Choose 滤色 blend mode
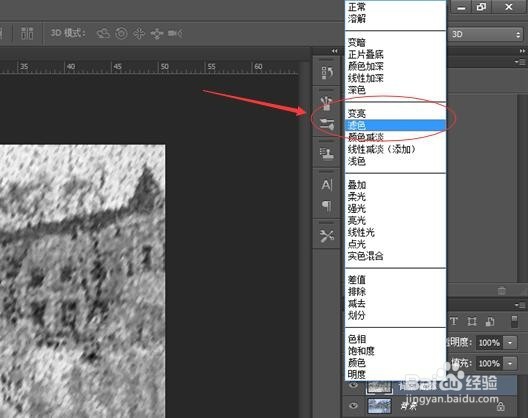The height and width of the screenshot is (418, 528). point(395,125)
